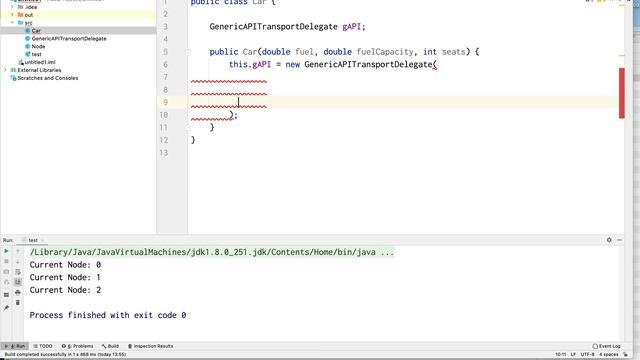Select Car class in project tree
This screenshot has height=360, width=640.
[36, 31]
